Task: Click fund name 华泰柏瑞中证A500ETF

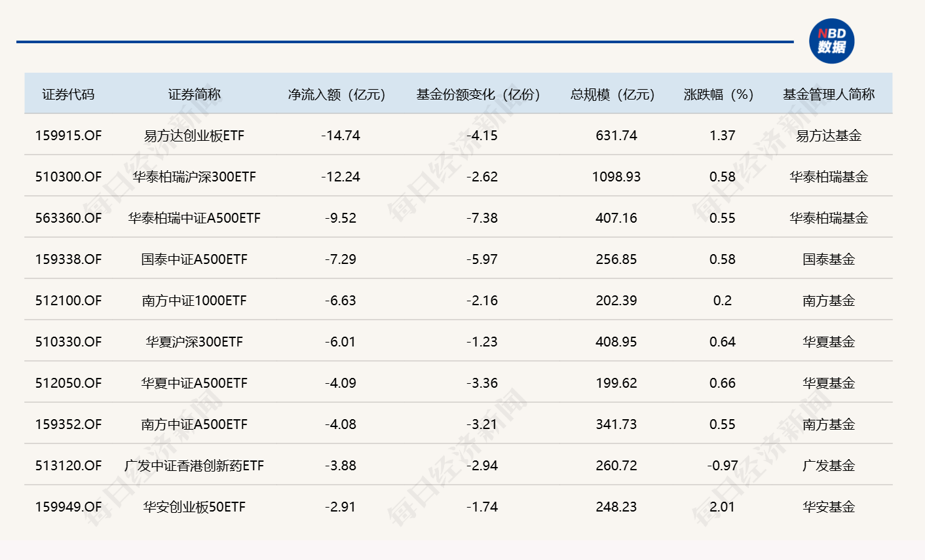Action: click(195, 218)
